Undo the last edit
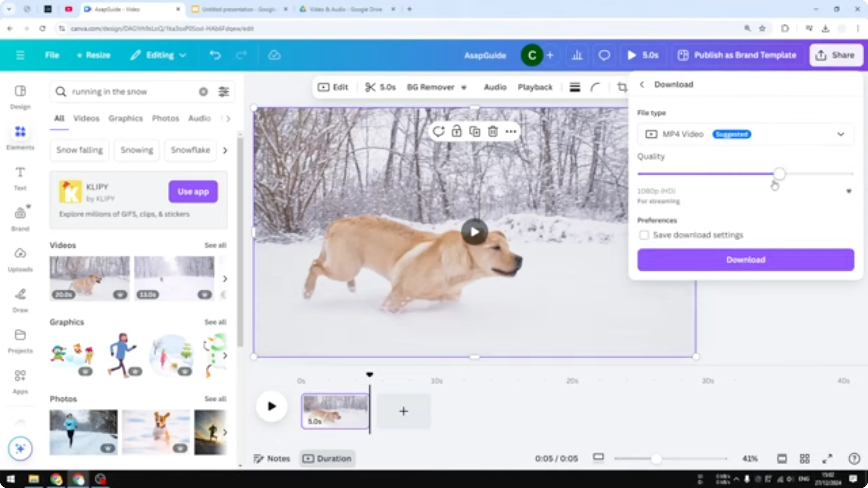 pyautogui.click(x=216, y=55)
